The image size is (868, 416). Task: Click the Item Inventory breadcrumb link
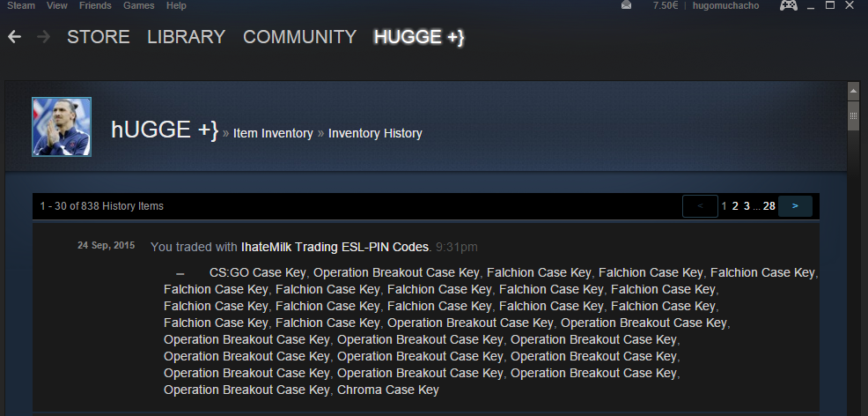(x=273, y=133)
